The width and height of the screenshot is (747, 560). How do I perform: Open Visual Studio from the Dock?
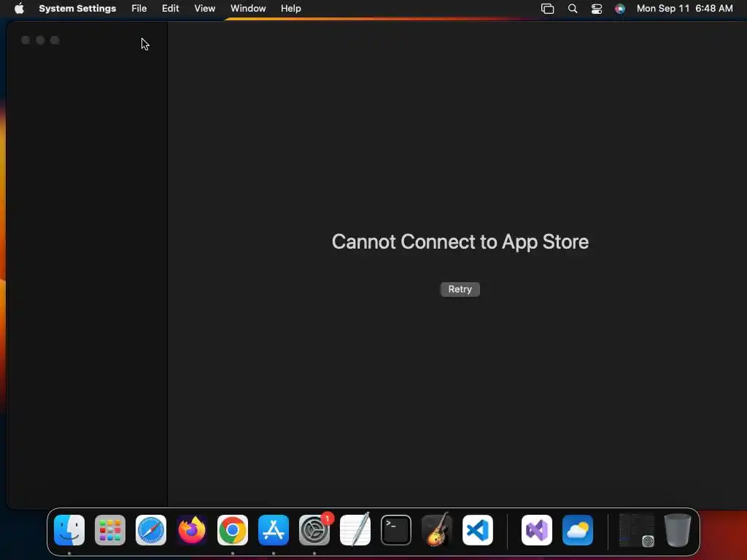coord(537,530)
